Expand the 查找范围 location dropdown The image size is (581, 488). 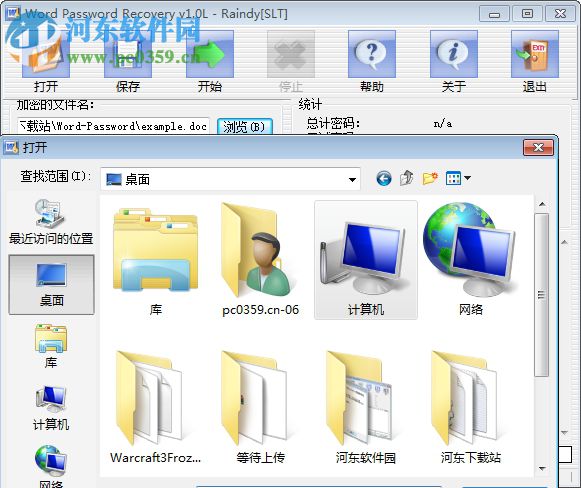352,179
